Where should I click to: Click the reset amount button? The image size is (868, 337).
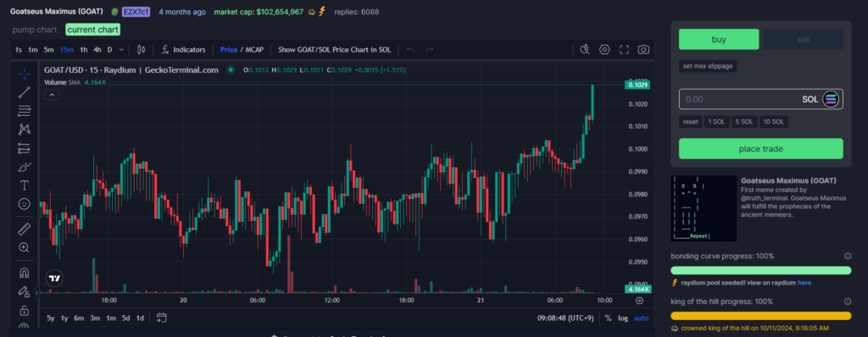690,122
